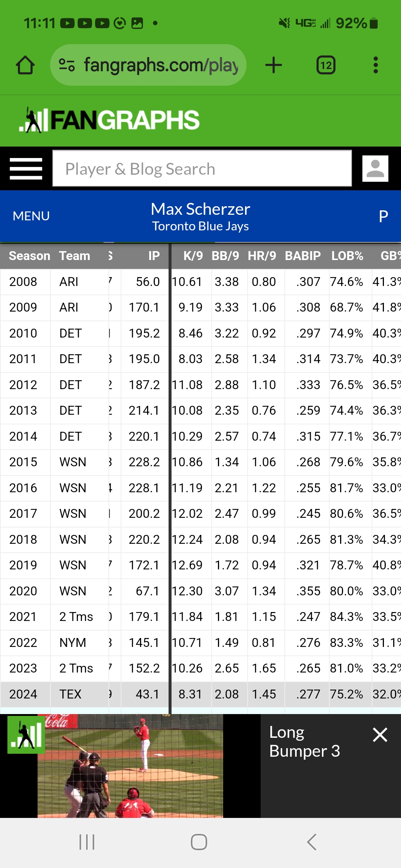The width and height of the screenshot is (401, 868).
Task: Sort table by K/9 column
Action: (x=193, y=256)
